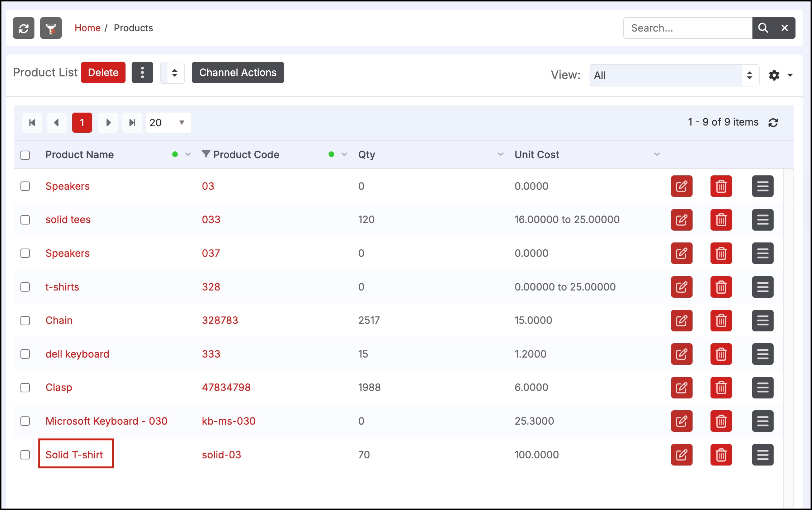Image resolution: width=812 pixels, height=510 pixels.
Task: Open the Chain product link
Action: tap(59, 320)
